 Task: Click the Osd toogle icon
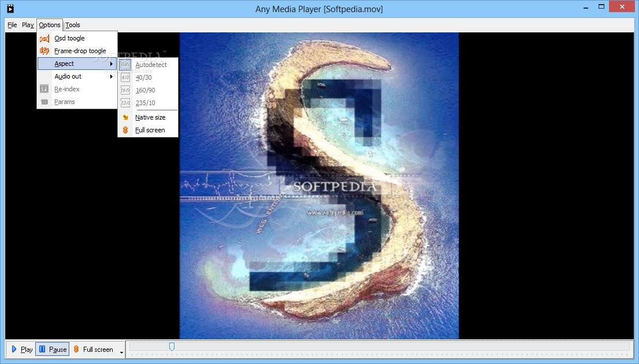(44, 38)
